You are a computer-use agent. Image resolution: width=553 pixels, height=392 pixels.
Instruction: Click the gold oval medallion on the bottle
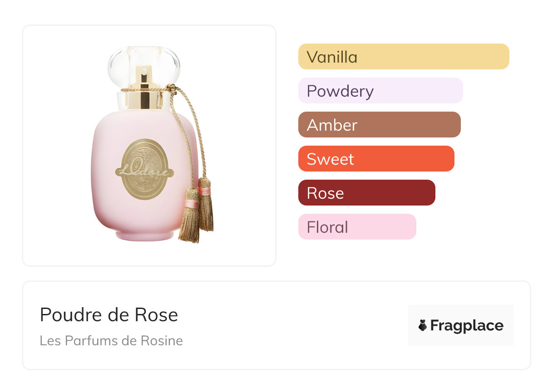click(x=145, y=169)
